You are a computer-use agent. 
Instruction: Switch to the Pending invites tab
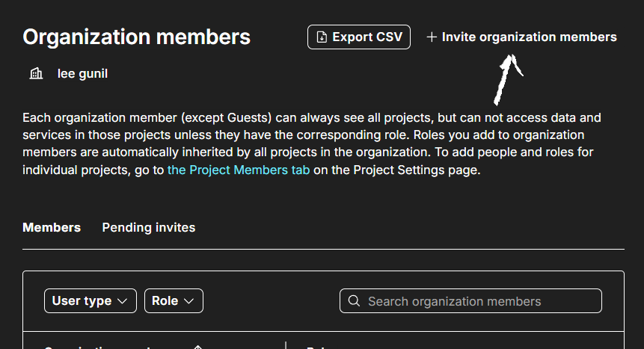click(x=149, y=227)
